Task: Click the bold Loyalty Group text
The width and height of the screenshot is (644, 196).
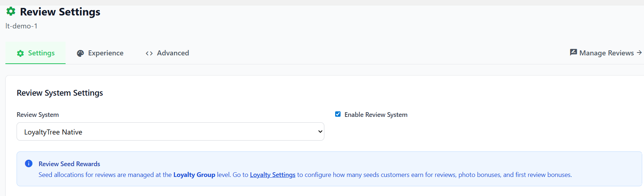Action: (194, 175)
